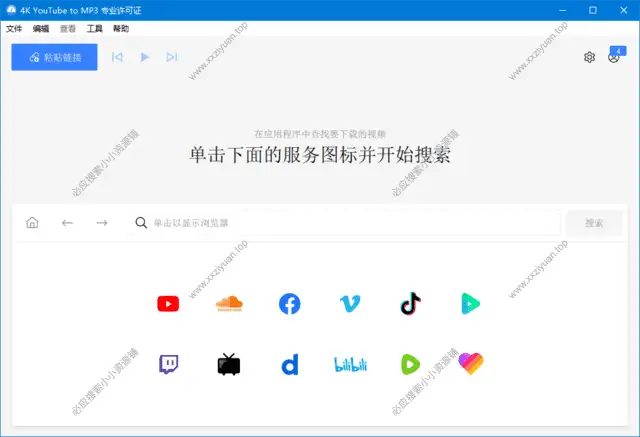Open the Twitch service icon
The image size is (640, 437).
tap(168, 364)
